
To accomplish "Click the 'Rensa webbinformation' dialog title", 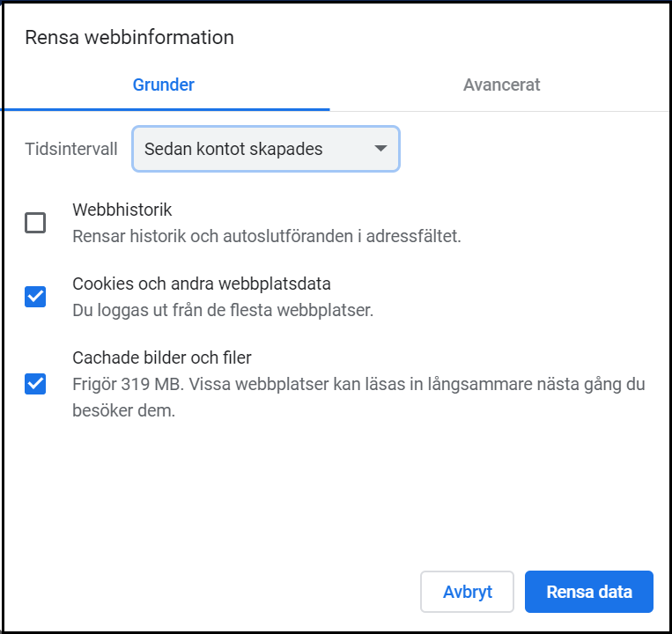I will tap(129, 37).
